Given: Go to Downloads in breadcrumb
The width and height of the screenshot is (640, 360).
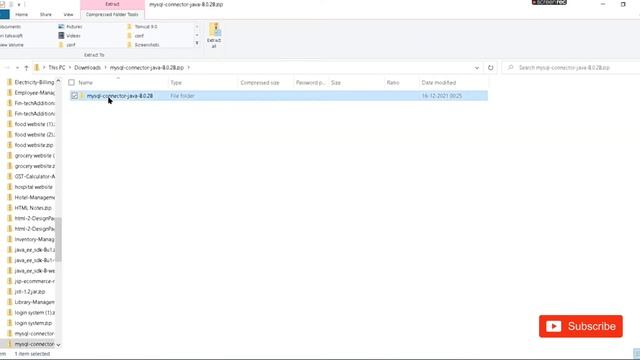Looking at the screenshot, I should click(x=87, y=68).
